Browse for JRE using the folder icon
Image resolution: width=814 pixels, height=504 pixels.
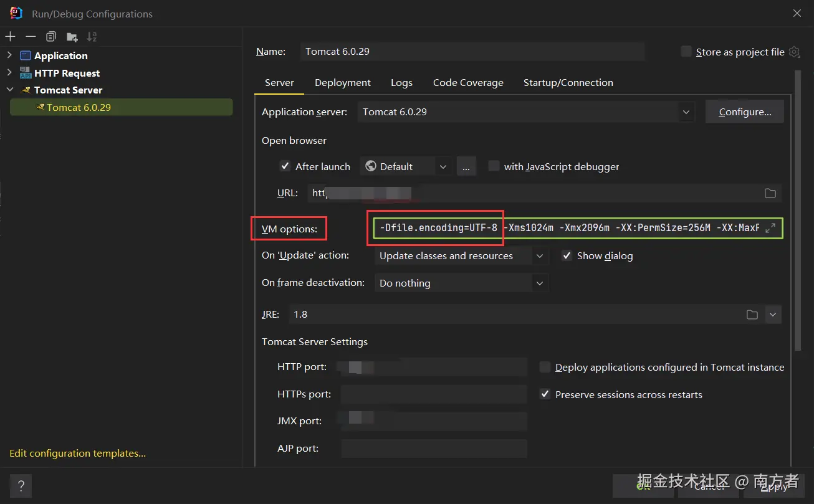(x=752, y=315)
